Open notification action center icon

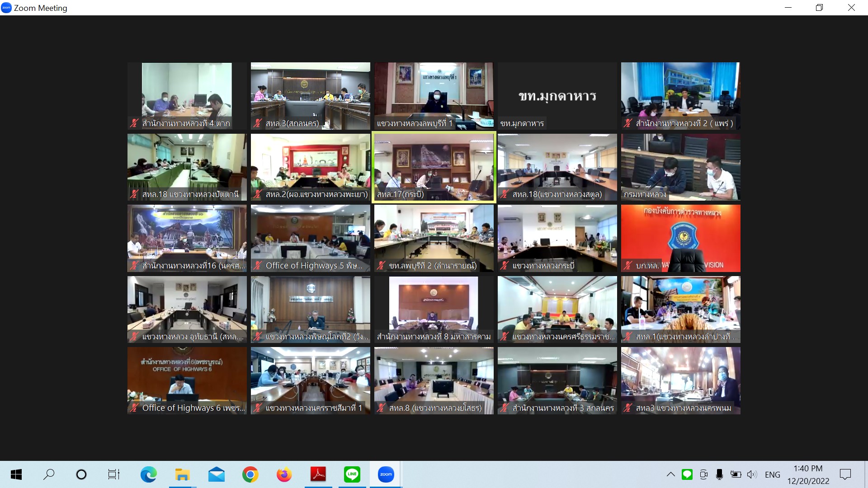[845, 474]
